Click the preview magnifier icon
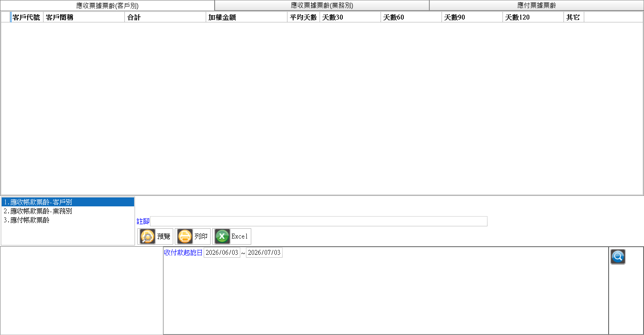The image size is (644, 335). 147,236
